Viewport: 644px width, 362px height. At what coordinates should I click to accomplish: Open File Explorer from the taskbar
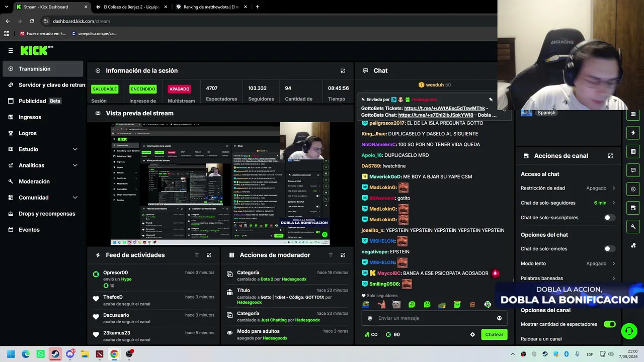(85, 354)
